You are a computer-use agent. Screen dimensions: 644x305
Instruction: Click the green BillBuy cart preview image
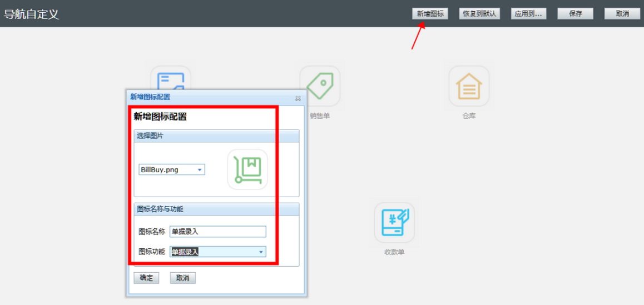[247, 169]
